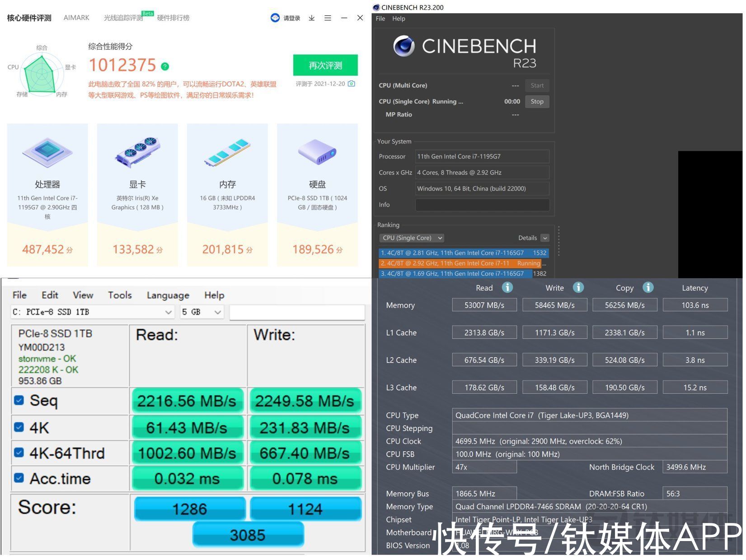Viewport: 746px width, 560px height.
Task: Click the login avatar icon in Ludashi
Action: [x=275, y=18]
